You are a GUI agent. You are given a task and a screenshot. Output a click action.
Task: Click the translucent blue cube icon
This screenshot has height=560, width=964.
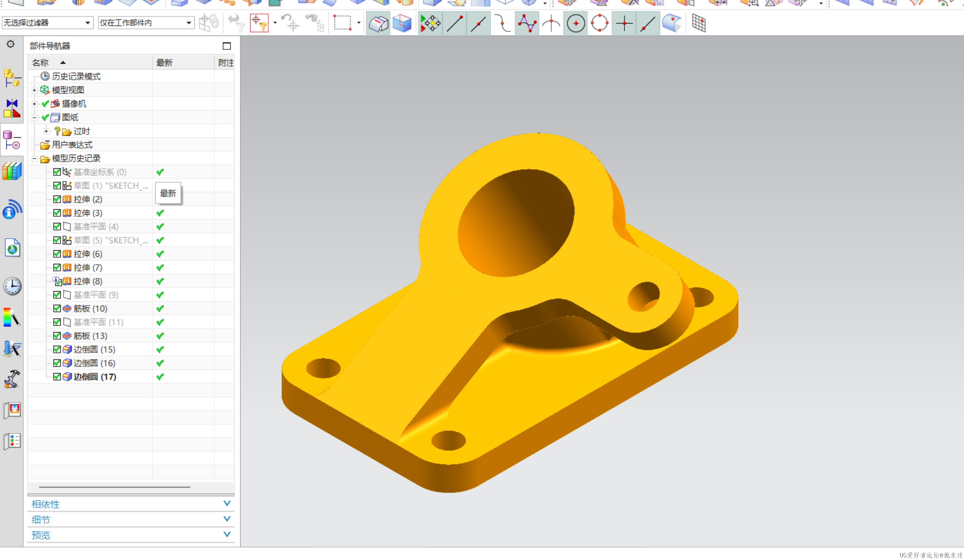point(402,23)
